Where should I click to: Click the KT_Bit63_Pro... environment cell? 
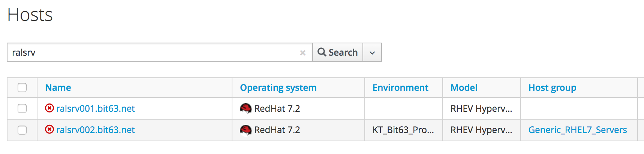coord(403,130)
